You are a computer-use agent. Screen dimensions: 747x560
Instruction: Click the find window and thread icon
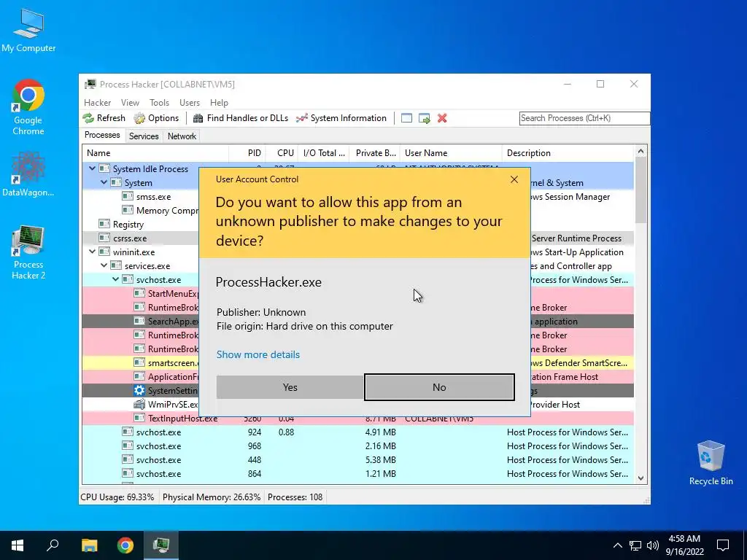(424, 118)
